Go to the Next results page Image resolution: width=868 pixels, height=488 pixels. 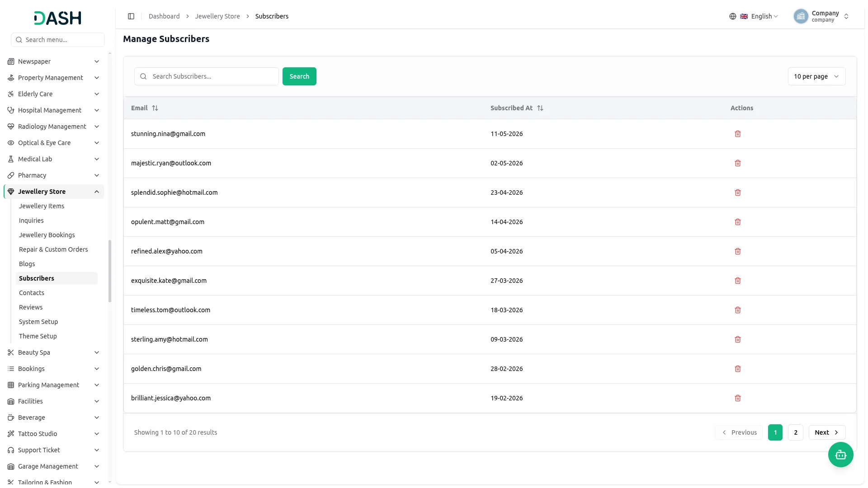827,432
